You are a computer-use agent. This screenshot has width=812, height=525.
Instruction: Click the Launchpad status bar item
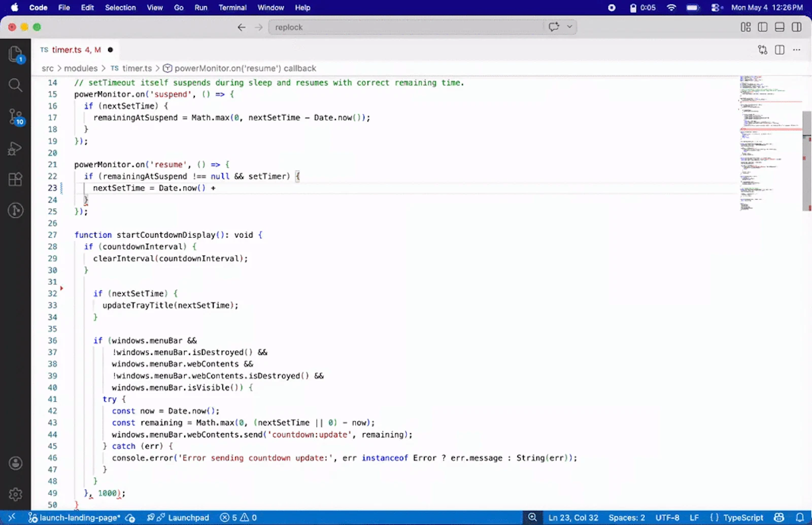[178, 518]
